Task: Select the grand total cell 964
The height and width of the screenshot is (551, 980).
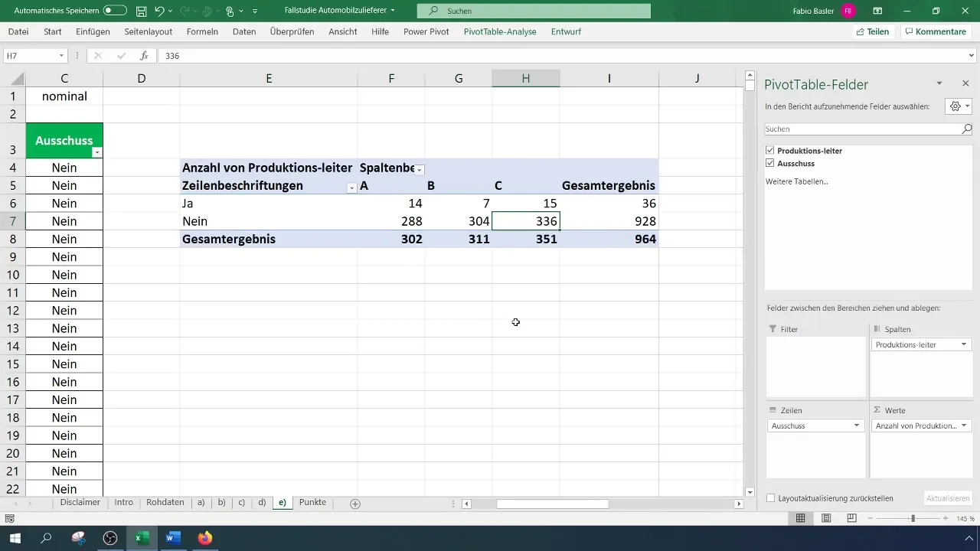Action: (609, 239)
